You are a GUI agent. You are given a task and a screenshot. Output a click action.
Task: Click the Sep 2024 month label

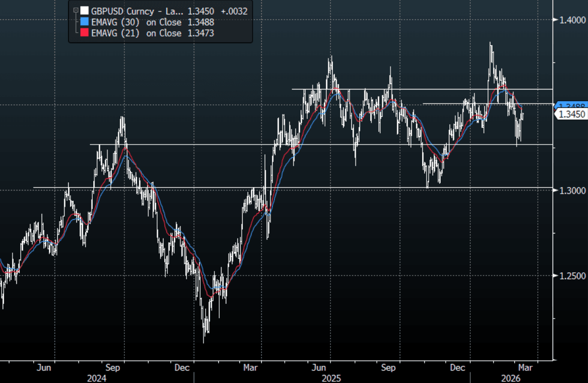click(112, 368)
